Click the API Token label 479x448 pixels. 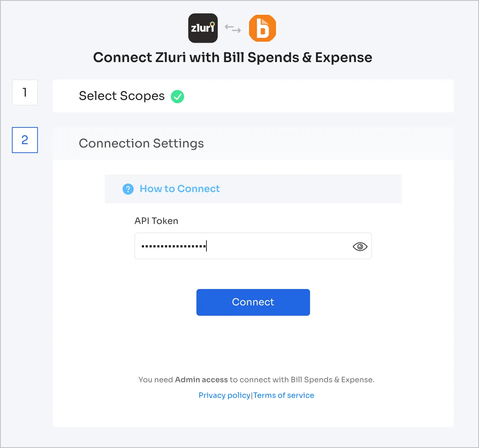[x=156, y=221]
